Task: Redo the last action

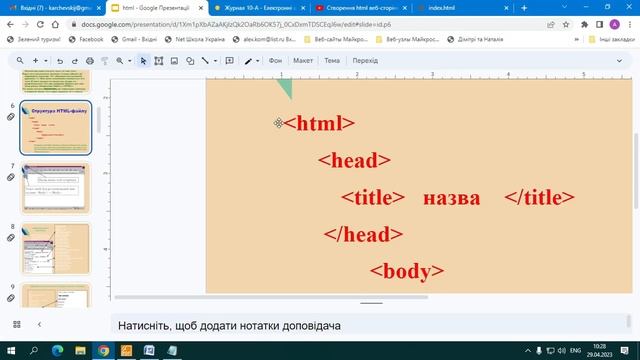Action: tap(75, 61)
